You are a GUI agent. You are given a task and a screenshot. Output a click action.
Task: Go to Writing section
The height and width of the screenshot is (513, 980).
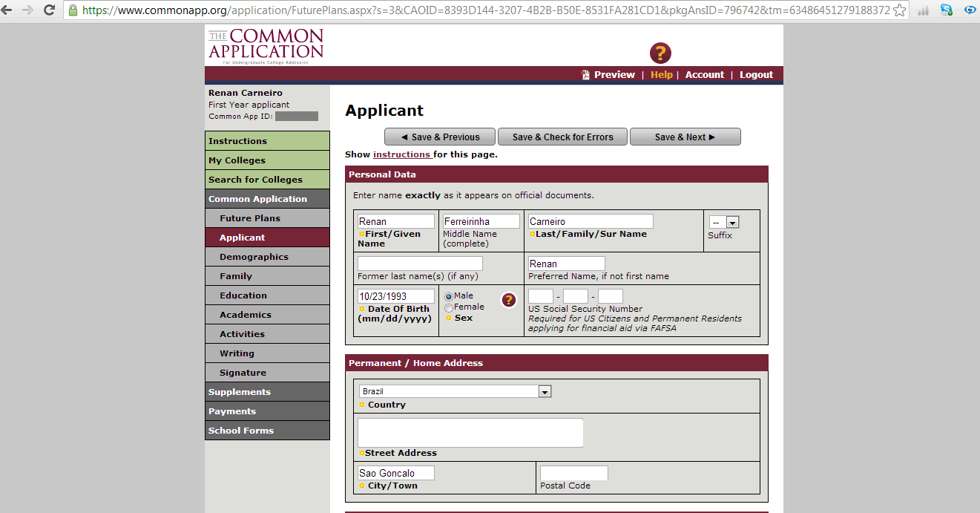[x=267, y=353]
